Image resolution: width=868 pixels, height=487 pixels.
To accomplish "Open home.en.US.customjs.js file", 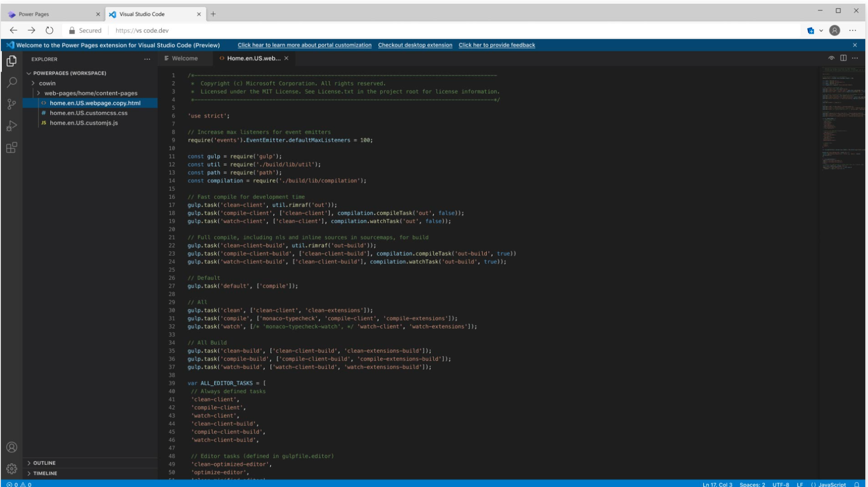I will tap(90, 123).
